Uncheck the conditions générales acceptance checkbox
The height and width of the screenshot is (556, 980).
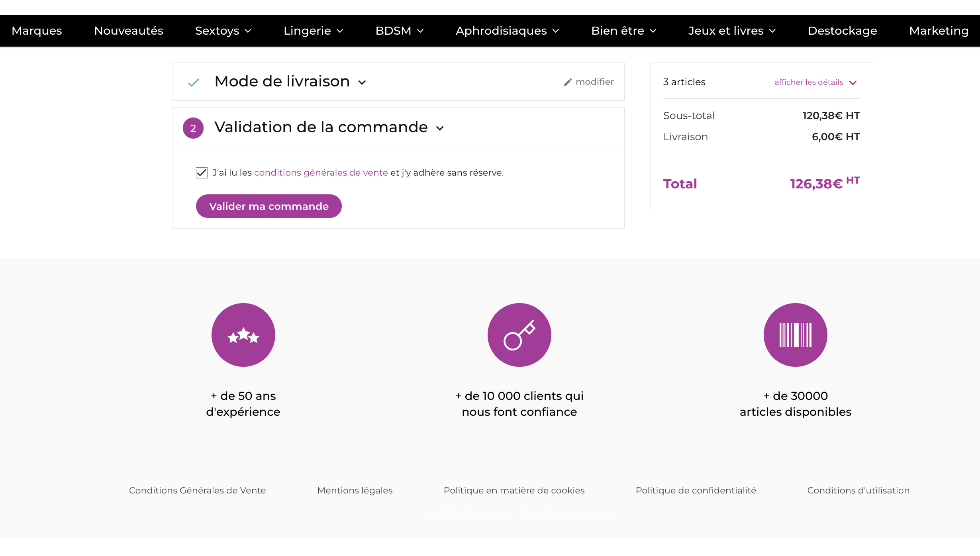(x=202, y=173)
